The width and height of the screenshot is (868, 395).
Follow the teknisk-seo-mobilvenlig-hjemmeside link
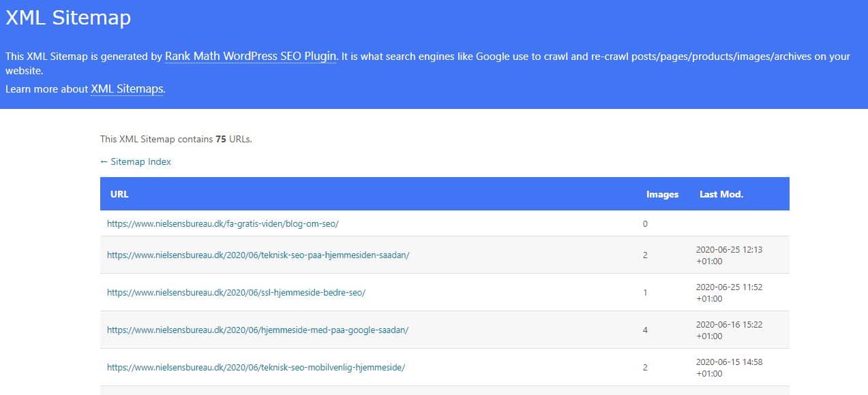click(x=256, y=368)
